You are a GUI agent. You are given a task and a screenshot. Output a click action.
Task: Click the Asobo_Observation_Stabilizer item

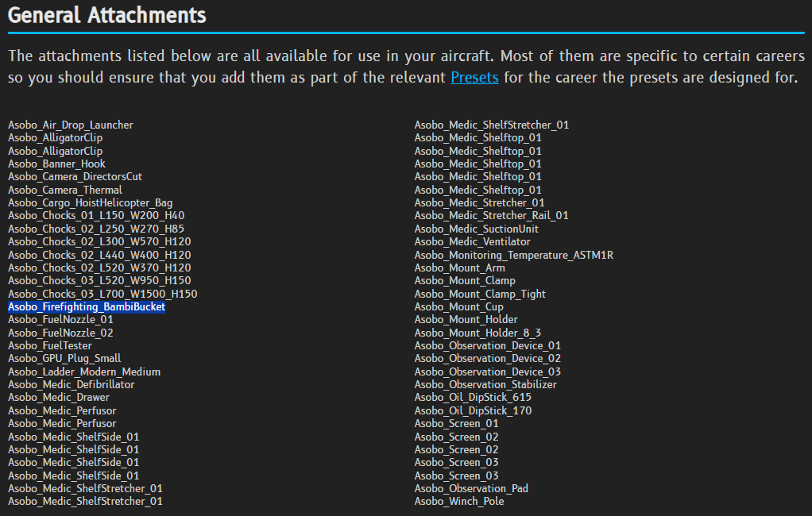tap(485, 385)
